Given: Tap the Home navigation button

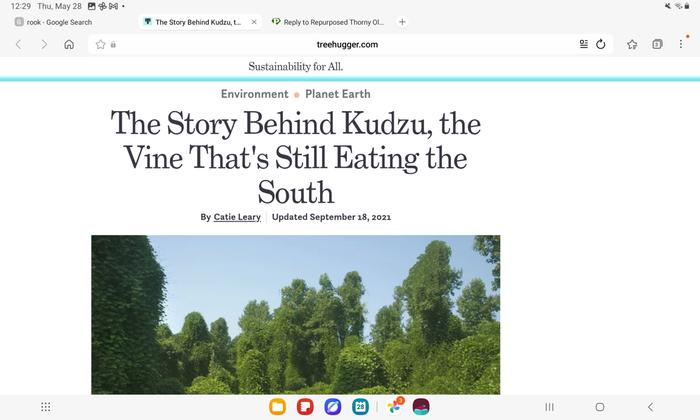Looking at the screenshot, I should pos(600,407).
